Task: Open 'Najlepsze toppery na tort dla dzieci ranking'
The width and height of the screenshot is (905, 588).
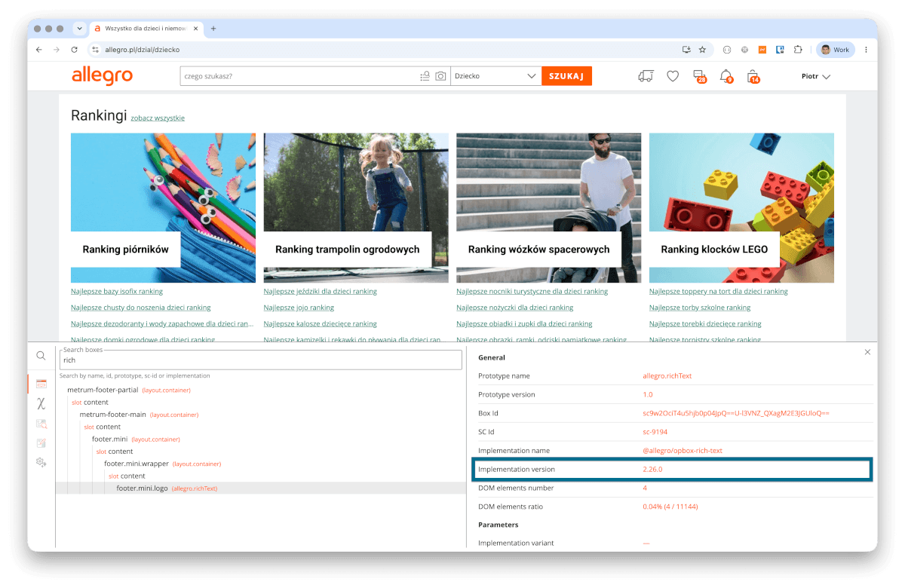Action: click(719, 291)
